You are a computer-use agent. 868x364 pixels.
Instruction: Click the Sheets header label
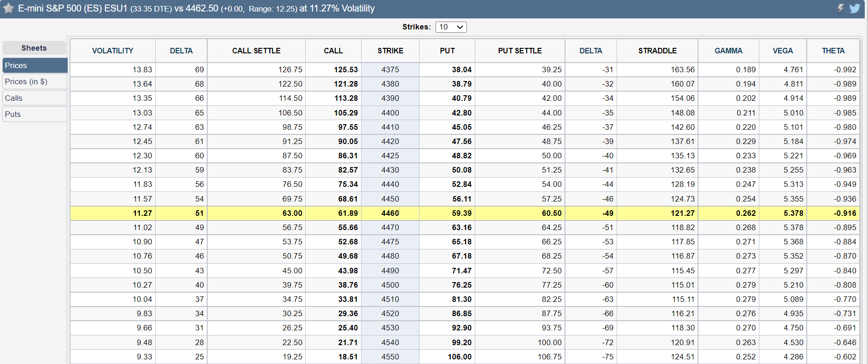tap(34, 48)
